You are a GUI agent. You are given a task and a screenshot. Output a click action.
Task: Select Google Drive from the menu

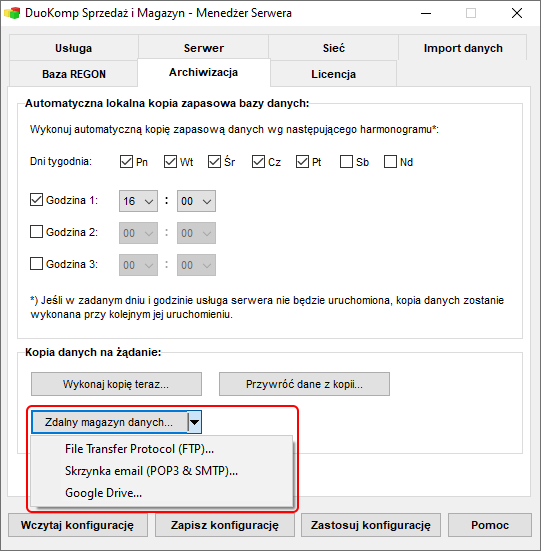point(103,493)
